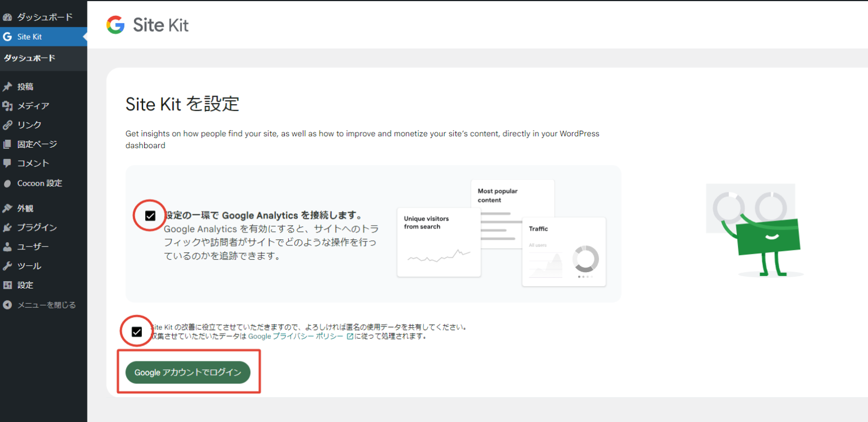Click the dashboard gauge icon in sidebar
This screenshot has width=868, height=422.
(7, 18)
